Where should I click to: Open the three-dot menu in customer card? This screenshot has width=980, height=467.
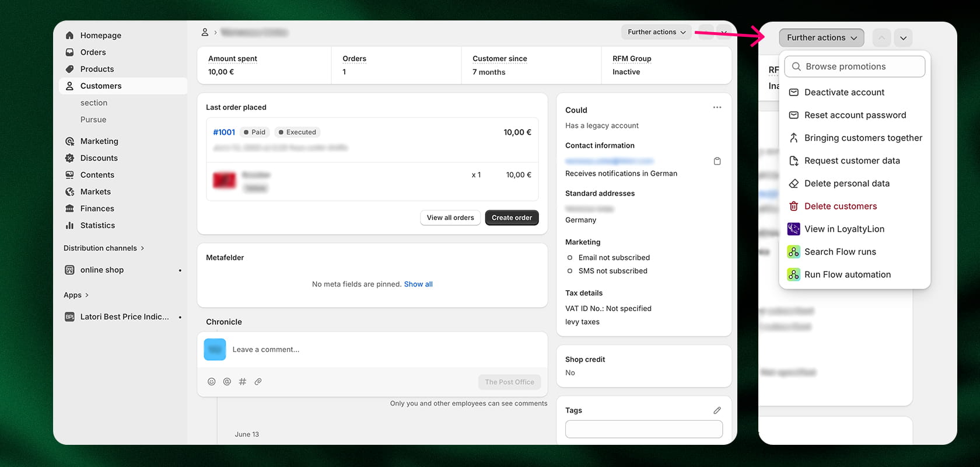pyautogui.click(x=717, y=107)
